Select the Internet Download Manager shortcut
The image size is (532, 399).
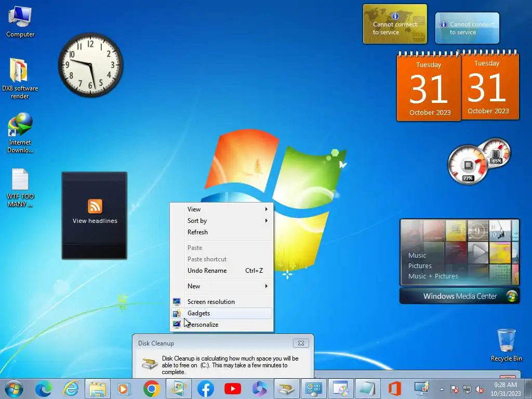(20, 132)
